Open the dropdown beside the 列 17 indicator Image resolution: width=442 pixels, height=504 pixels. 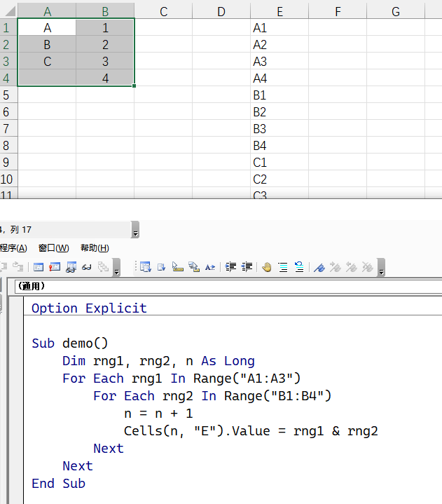[135, 229]
